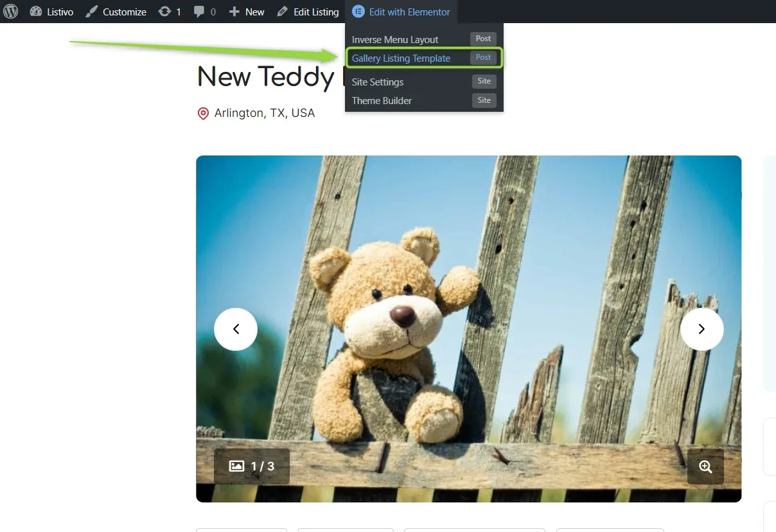Click the Post badge beside Inverse Menu Layout
Viewport: 776px width, 532px height.
[x=483, y=39]
